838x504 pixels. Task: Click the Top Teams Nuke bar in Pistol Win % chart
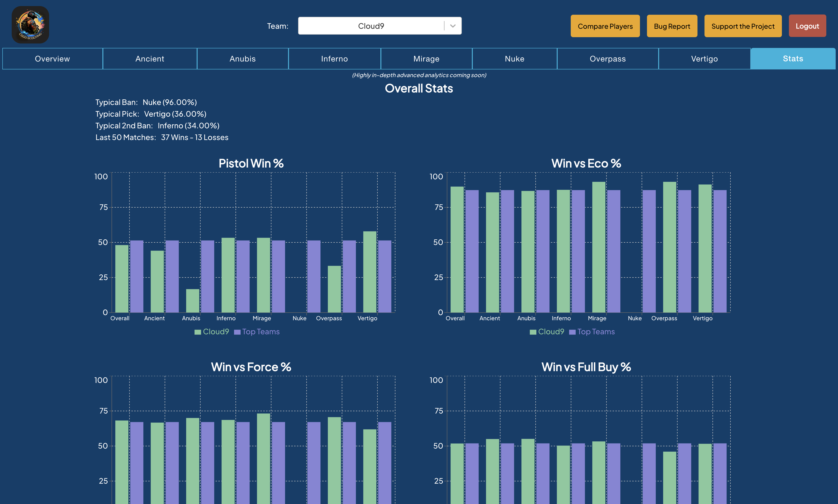tap(314, 277)
